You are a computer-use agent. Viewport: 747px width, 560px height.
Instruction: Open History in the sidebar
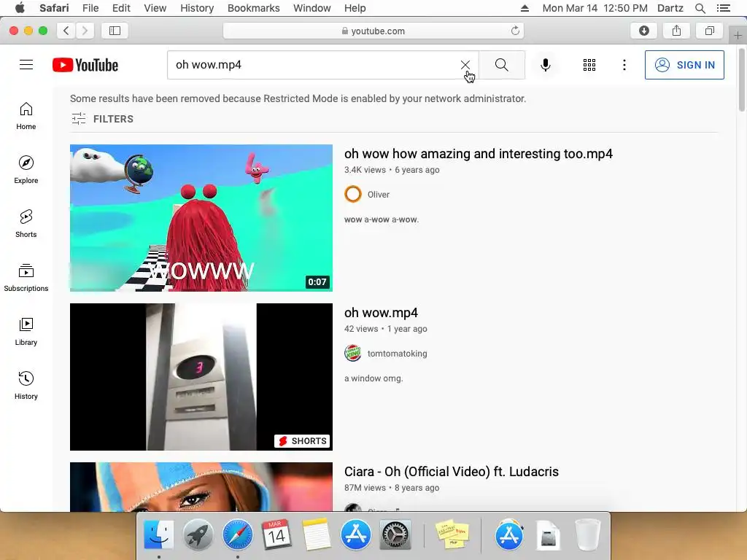pos(26,386)
